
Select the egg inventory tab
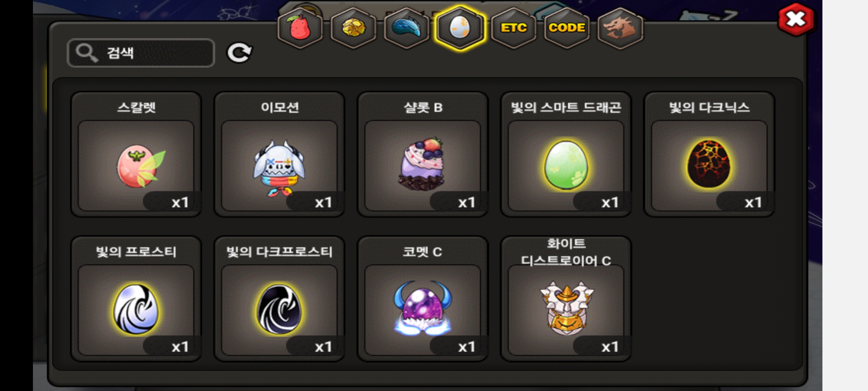click(460, 28)
